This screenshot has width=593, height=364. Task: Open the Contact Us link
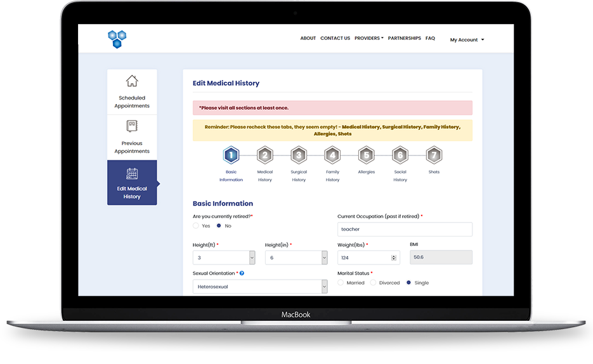(x=335, y=39)
